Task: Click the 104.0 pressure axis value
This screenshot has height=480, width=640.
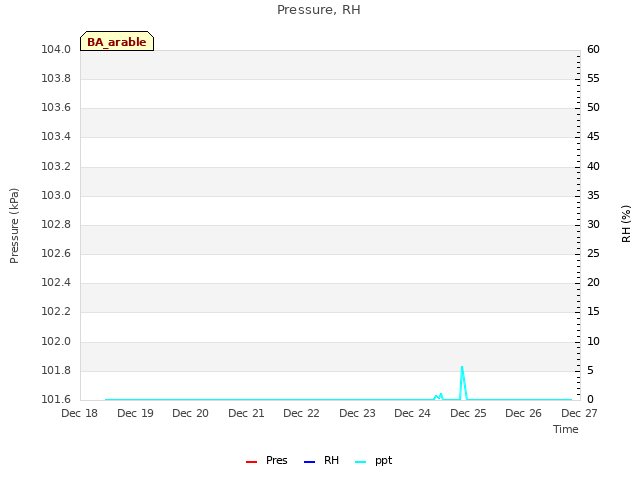Action: (x=56, y=49)
